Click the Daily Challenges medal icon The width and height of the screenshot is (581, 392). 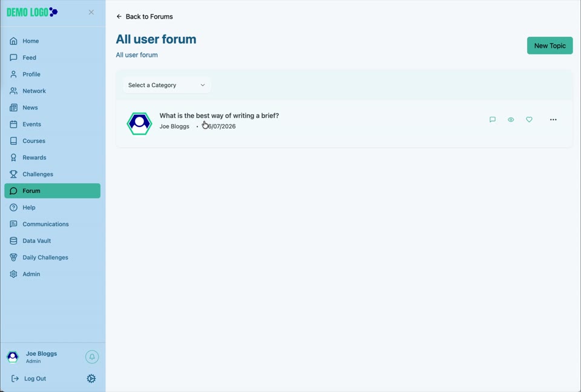(x=13, y=257)
